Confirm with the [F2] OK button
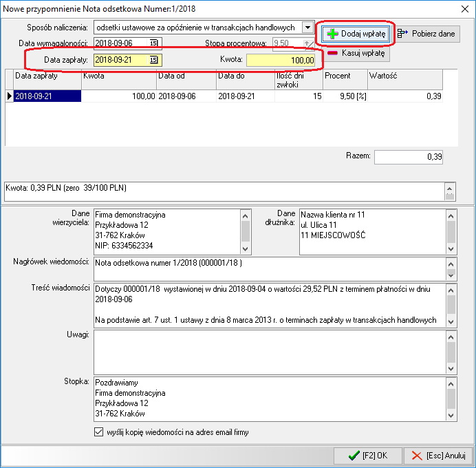476x468 pixels. (x=367, y=456)
